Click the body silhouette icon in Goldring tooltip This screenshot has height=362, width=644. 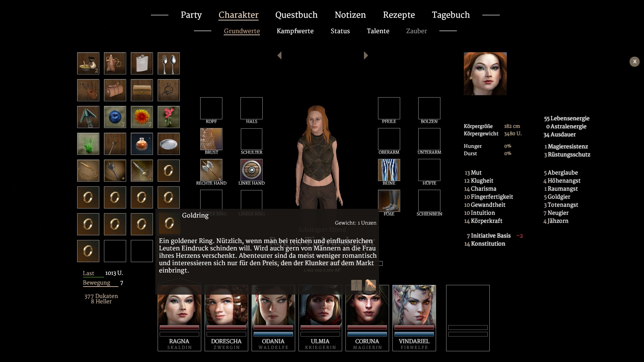coord(357,285)
